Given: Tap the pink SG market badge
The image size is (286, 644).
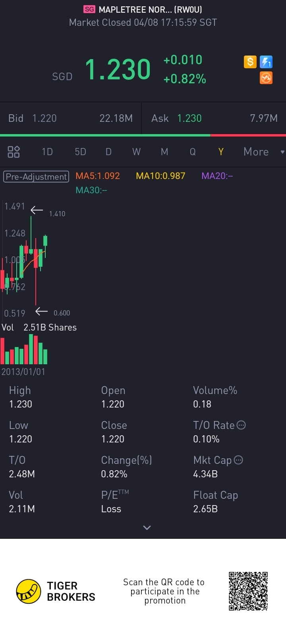Looking at the screenshot, I should (90, 9).
